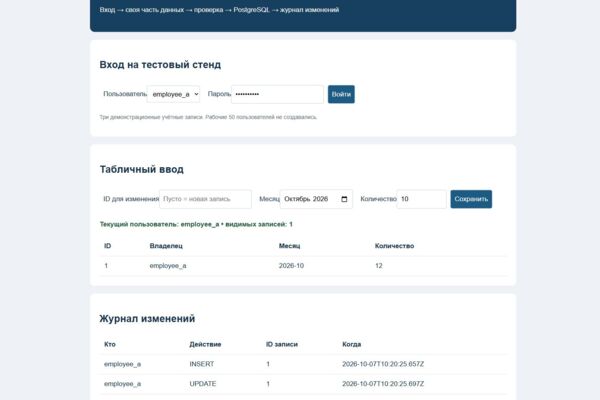Click the Кто column header in journal

pyautogui.click(x=110, y=344)
